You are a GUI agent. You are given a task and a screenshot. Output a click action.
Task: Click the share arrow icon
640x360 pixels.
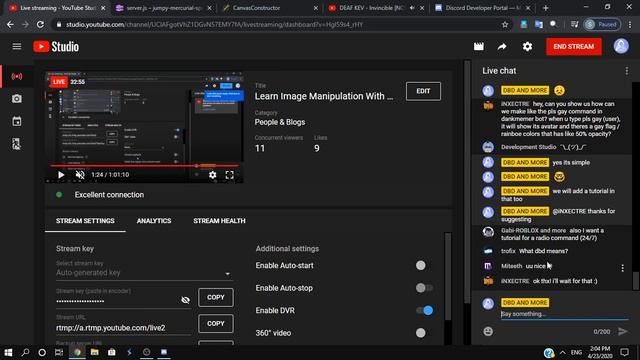[x=502, y=47]
